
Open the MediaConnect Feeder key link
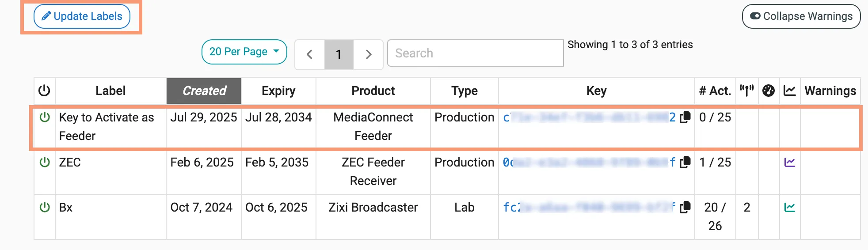(589, 117)
